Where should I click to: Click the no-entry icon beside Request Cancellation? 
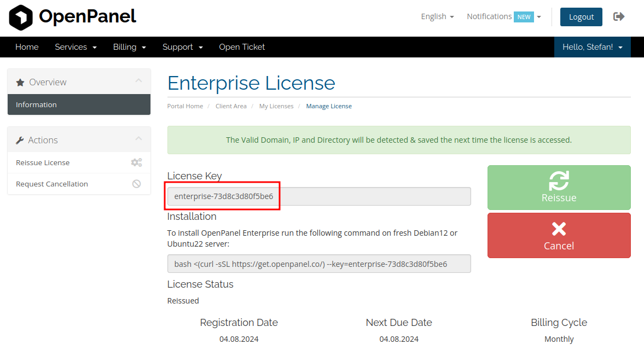pyautogui.click(x=136, y=184)
